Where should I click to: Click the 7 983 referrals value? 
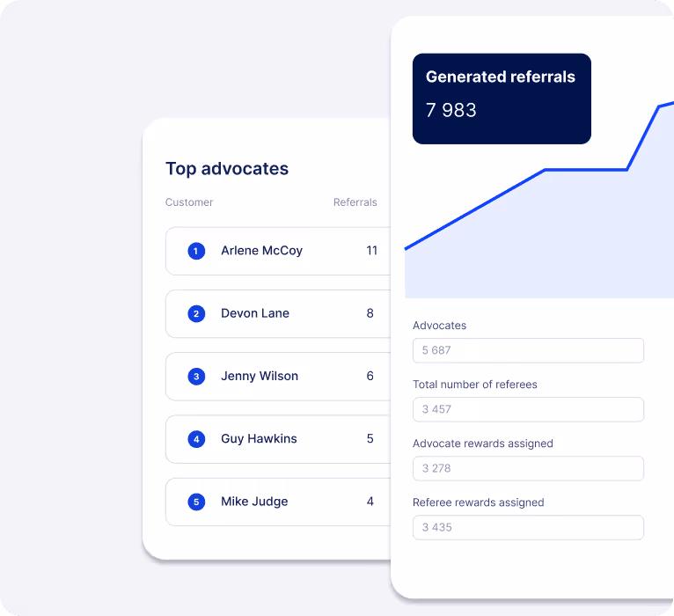451,110
